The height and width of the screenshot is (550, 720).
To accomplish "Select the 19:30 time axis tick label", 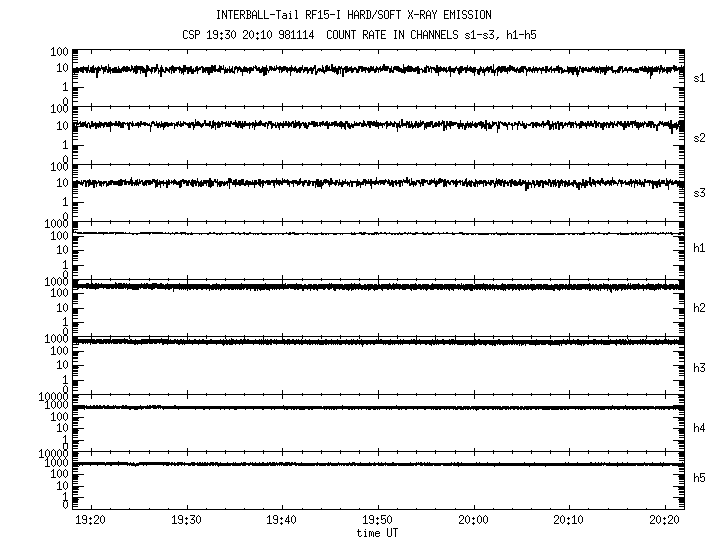I will 186,521.
